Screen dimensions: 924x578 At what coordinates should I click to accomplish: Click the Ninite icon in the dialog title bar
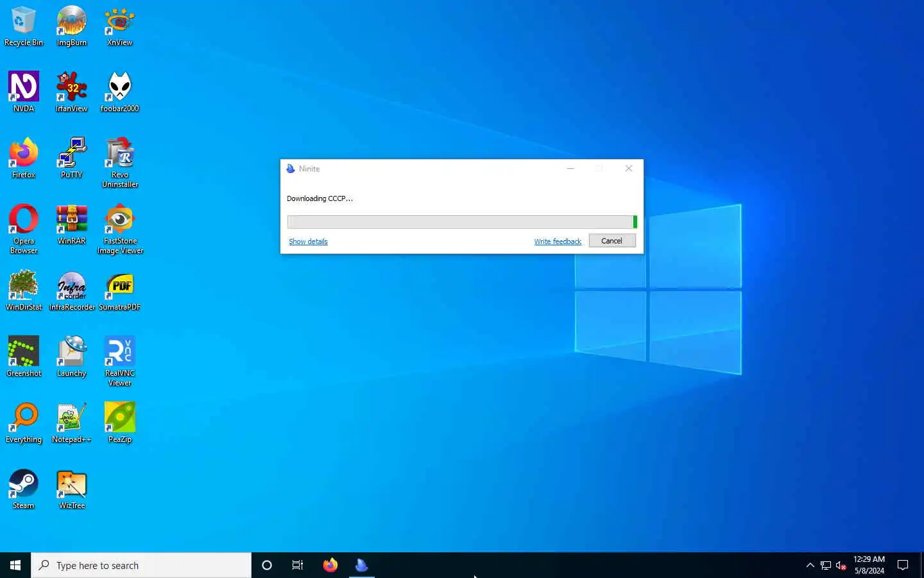(x=291, y=168)
